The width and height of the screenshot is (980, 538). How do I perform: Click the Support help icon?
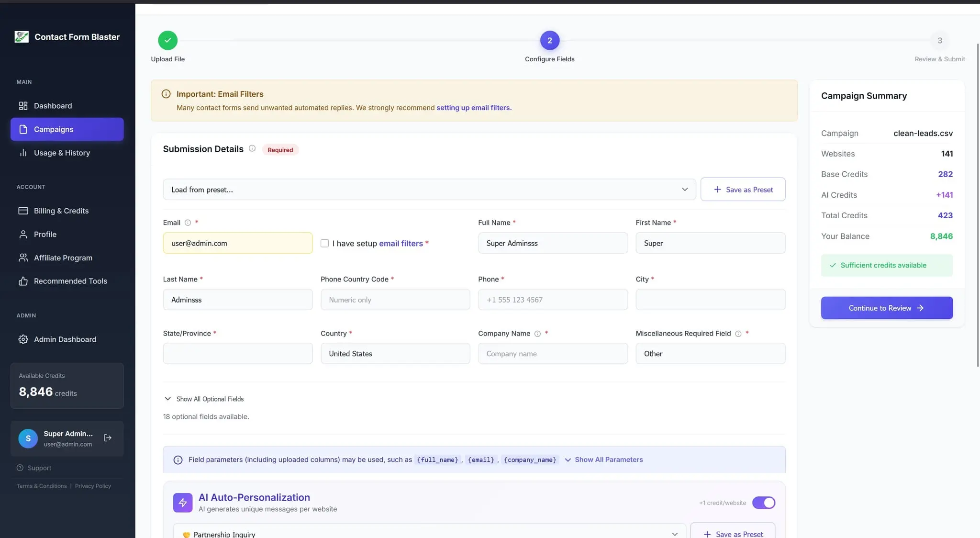(x=20, y=468)
